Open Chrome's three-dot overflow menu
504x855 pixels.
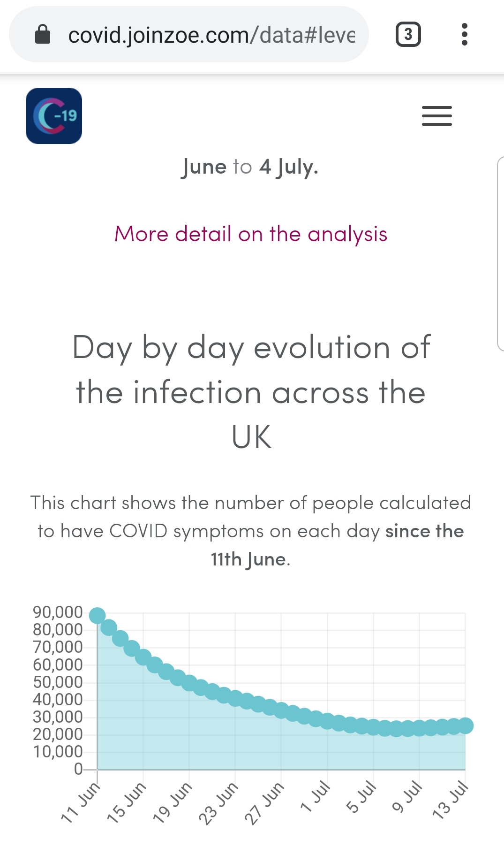(464, 34)
